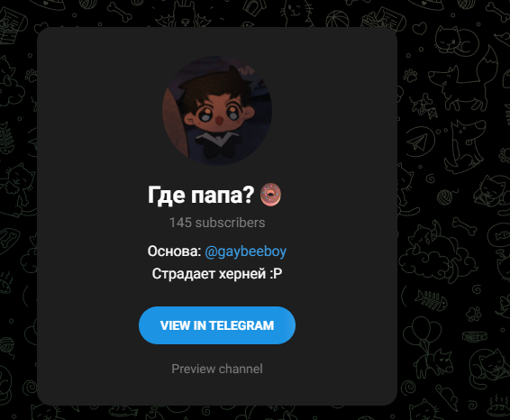Click the dog house doodle at top
510x420 pixels.
(x=256, y=7)
